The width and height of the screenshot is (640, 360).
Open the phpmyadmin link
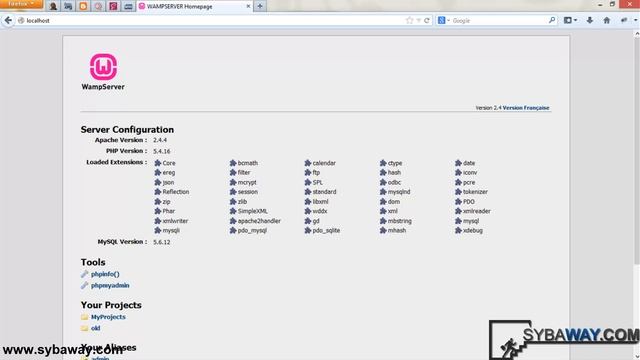[110, 285]
